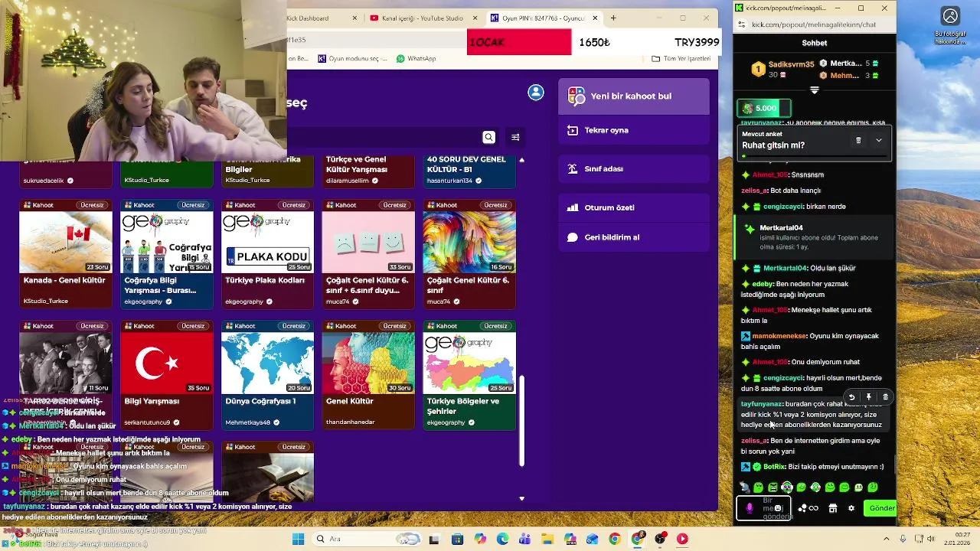Image resolution: width=980 pixels, height=551 pixels.
Task: Expand the chat leaderboard chevron under Sohbet
Action: (815, 90)
